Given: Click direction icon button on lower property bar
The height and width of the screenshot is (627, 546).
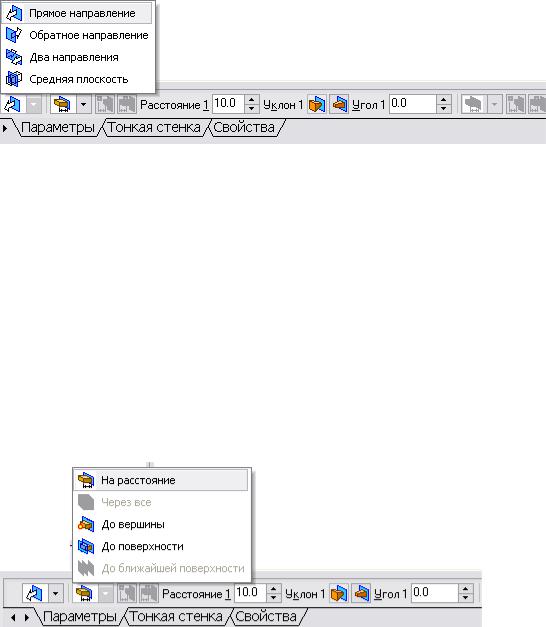Looking at the screenshot, I should point(35,594).
